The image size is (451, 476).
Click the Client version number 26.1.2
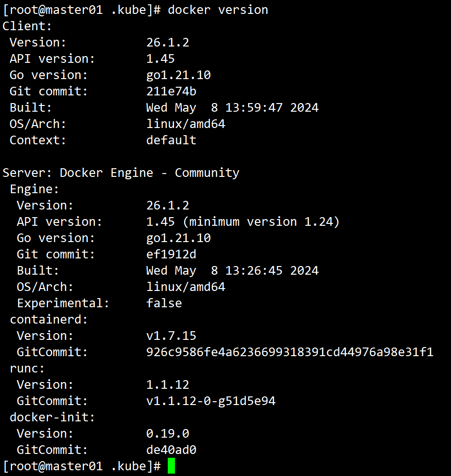168,43
